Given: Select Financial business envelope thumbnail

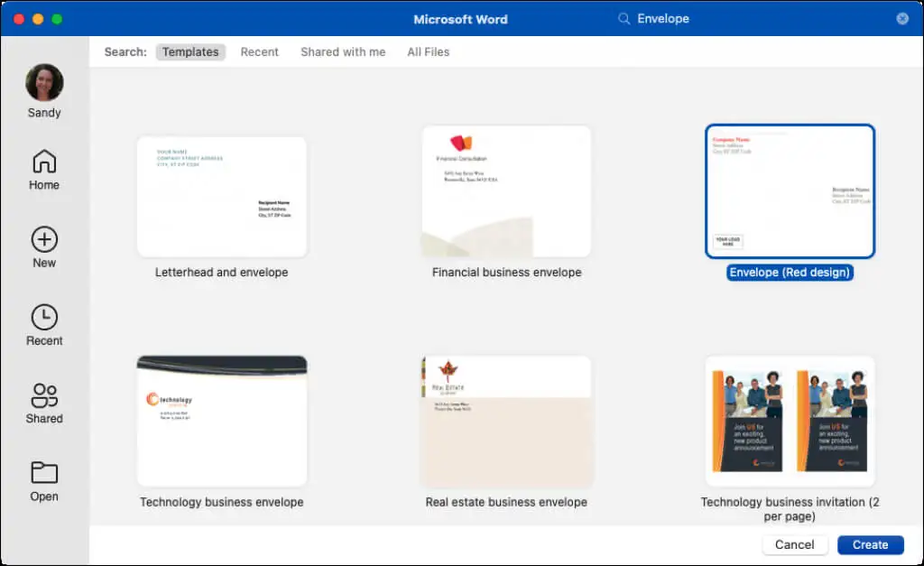Looking at the screenshot, I should click(x=506, y=191).
